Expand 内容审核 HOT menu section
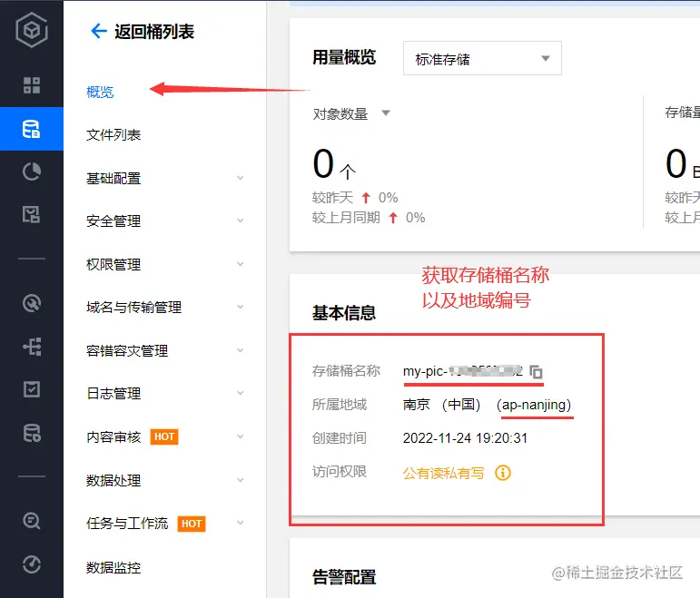This screenshot has height=598, width=700. tap(165, 436)
